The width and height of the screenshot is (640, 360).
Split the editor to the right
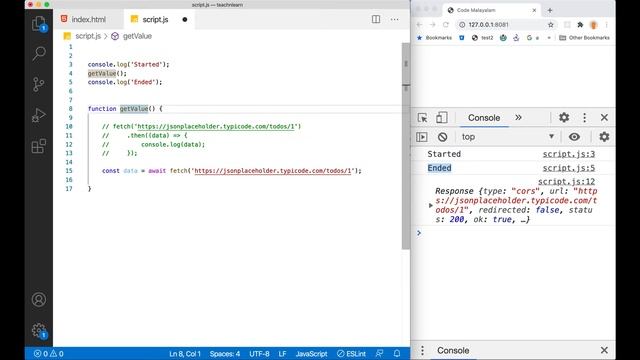tap(376, 19)
